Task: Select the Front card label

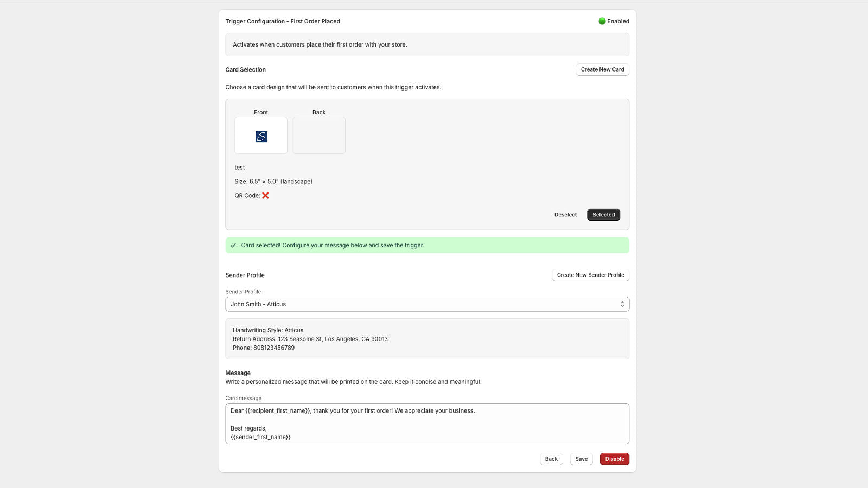Action: tap(261, 112)
